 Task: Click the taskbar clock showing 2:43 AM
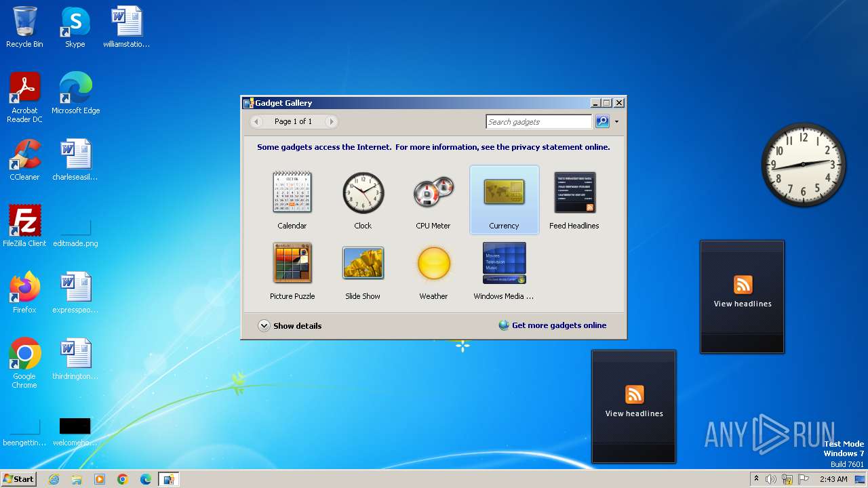[833, 479]
